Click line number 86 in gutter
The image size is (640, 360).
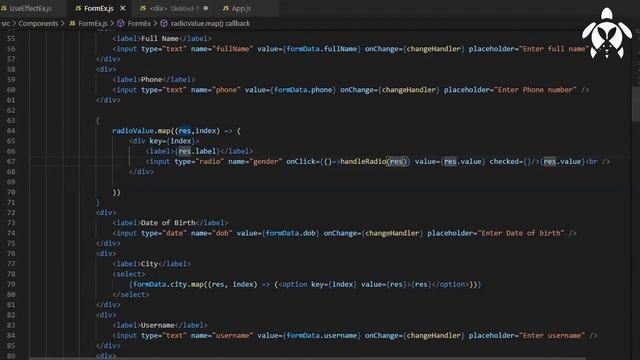[x=11, y=356]
